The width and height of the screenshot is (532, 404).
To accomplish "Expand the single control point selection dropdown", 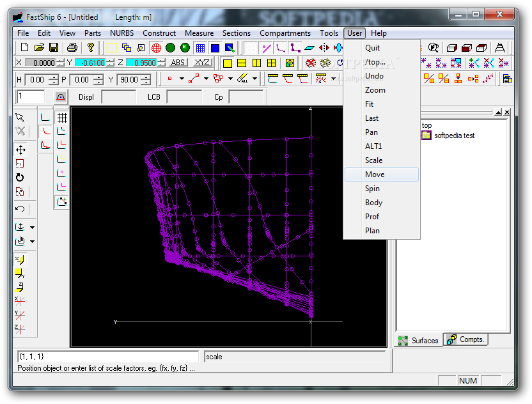I will click(182, 79).
